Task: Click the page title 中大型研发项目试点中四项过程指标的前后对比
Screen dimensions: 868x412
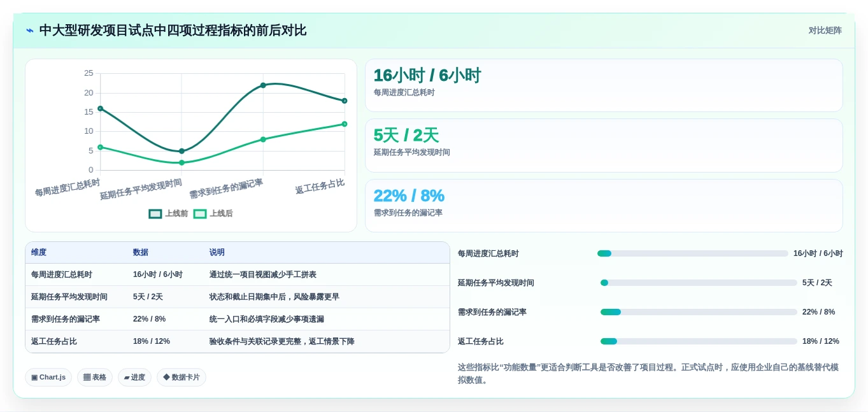Action: [x=173, y=31]
